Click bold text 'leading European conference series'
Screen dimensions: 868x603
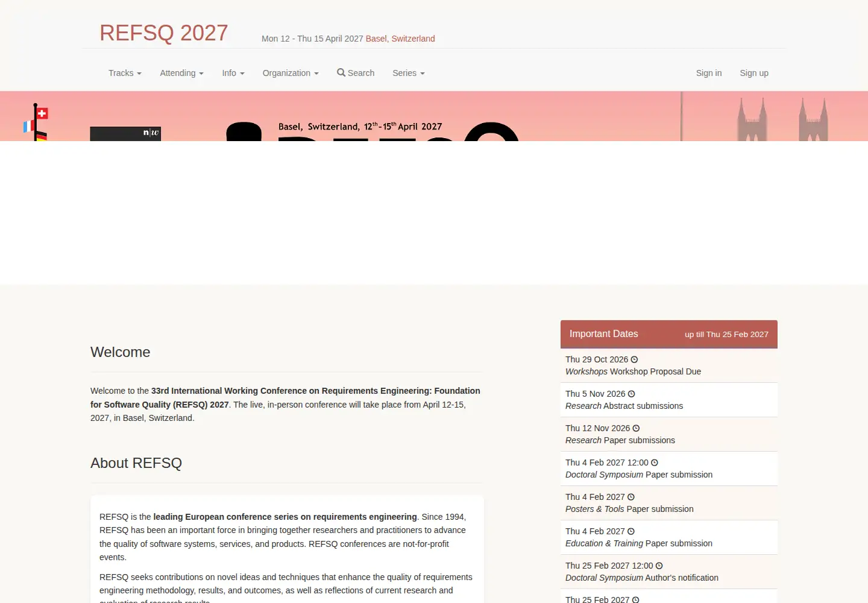226,517
